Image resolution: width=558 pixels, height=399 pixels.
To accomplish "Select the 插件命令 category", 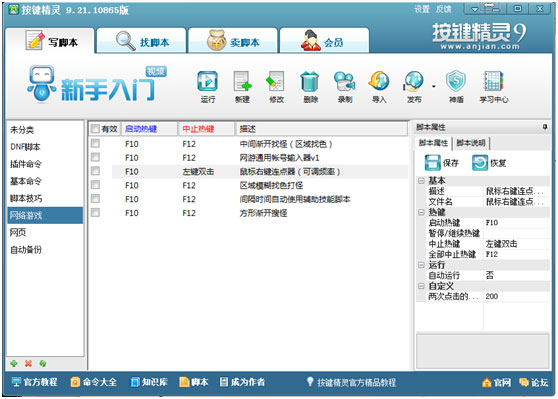I will coord(45,164).
